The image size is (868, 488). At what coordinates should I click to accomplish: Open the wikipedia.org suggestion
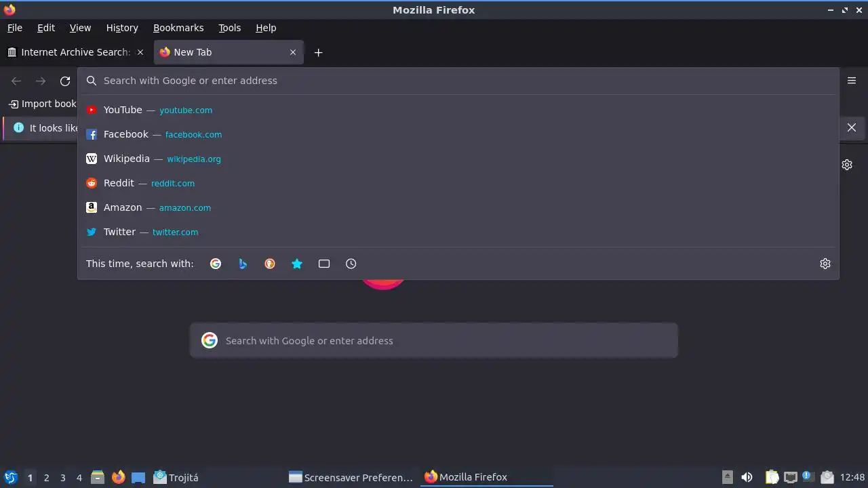(x=458, y=159)
